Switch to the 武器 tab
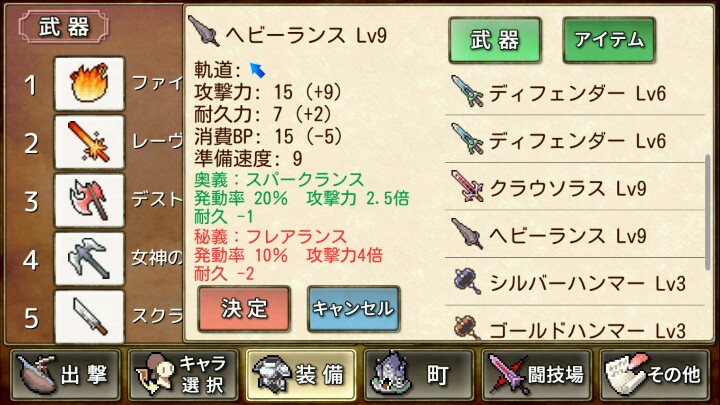720x405 pixels. tap(495, 40)
